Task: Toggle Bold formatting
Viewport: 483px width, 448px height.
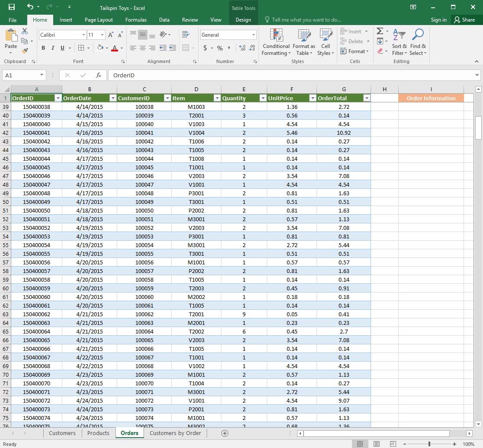Action: [43, 48]
